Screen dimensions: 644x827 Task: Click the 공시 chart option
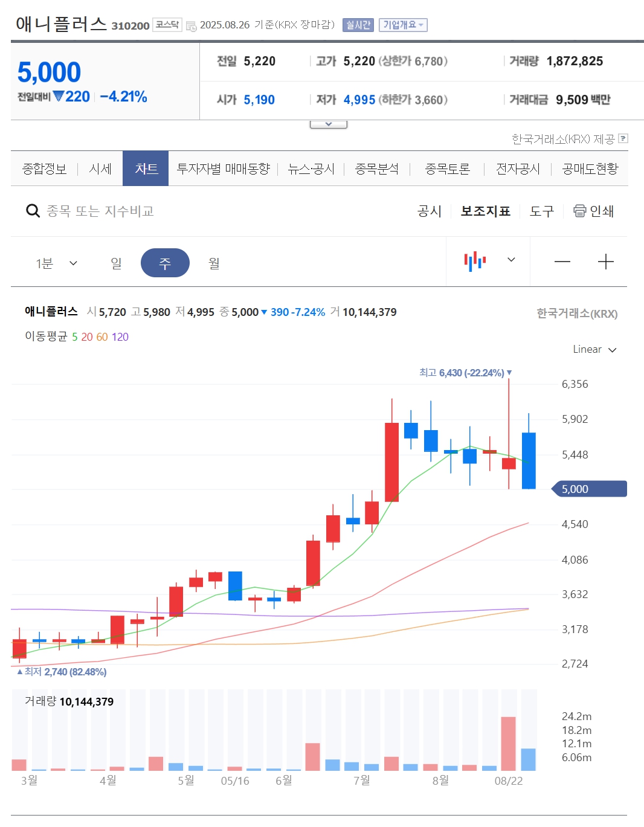click(x=430, y=211)
